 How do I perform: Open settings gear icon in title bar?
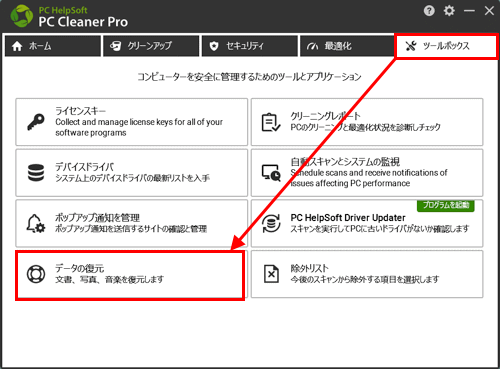pos(449,11)
